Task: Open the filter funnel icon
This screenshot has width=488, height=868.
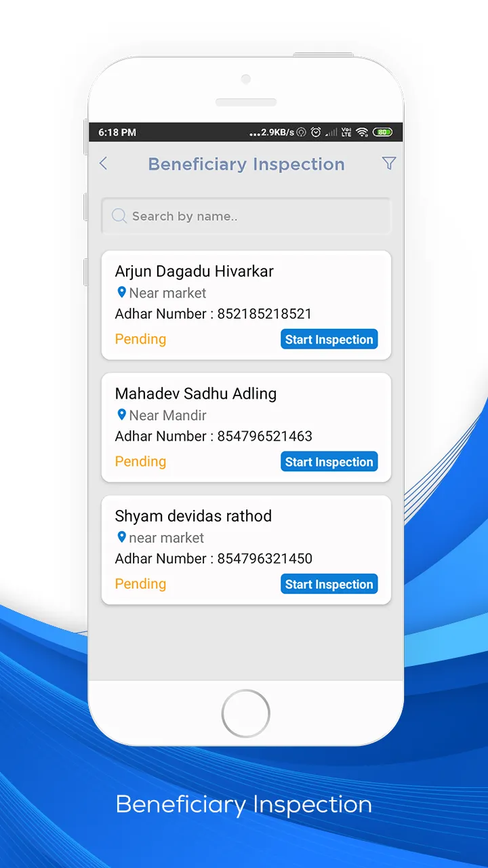Action: (x=389, y=163)
